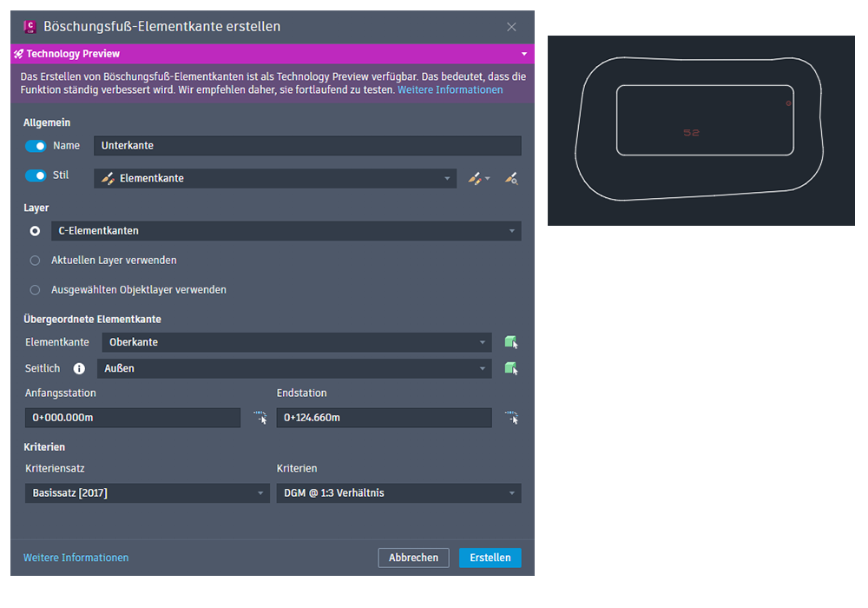
Task: Click the Abbrechen button
Action: point(413,558)
